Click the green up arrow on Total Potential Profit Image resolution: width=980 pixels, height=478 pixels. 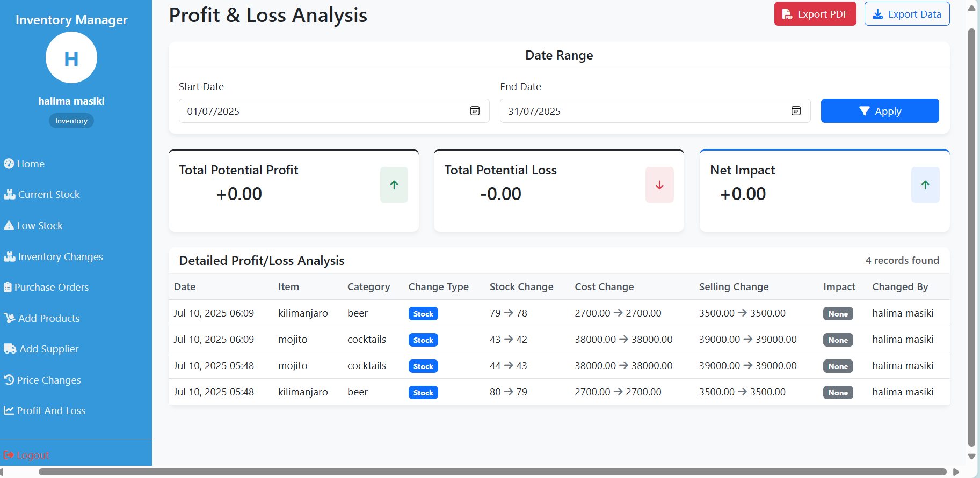coord(394,185)
